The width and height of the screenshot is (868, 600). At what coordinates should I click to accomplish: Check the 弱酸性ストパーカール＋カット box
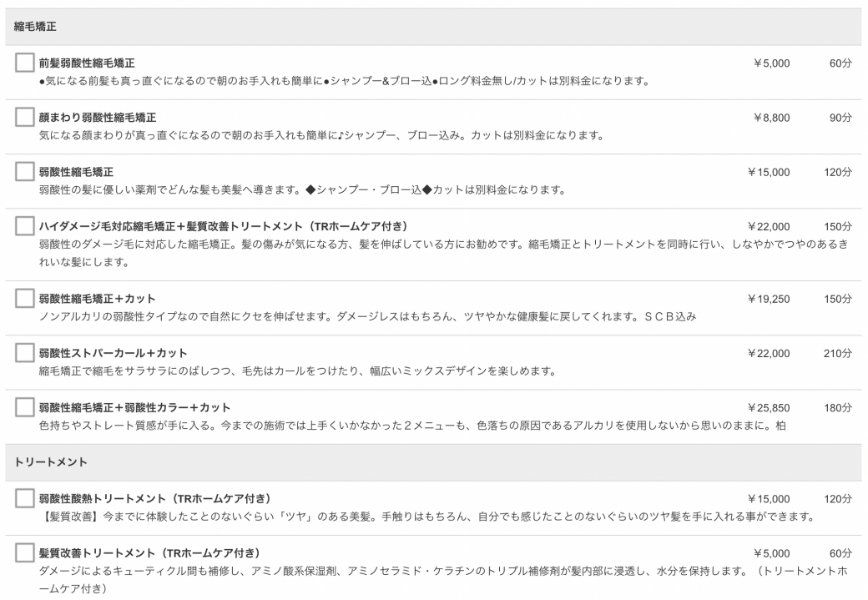click(25, 353)
